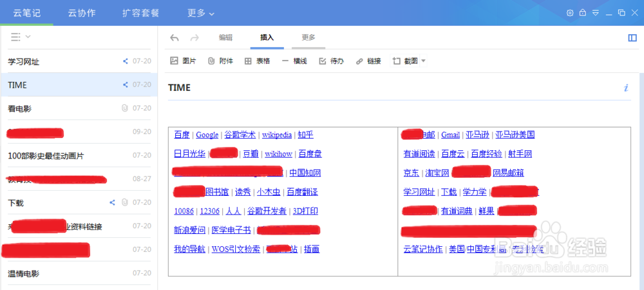Image resolution: width=644 pixels, height=290 pixels.
Task: Switch to the 编辑 tab
Action: (x=225, y=37)
